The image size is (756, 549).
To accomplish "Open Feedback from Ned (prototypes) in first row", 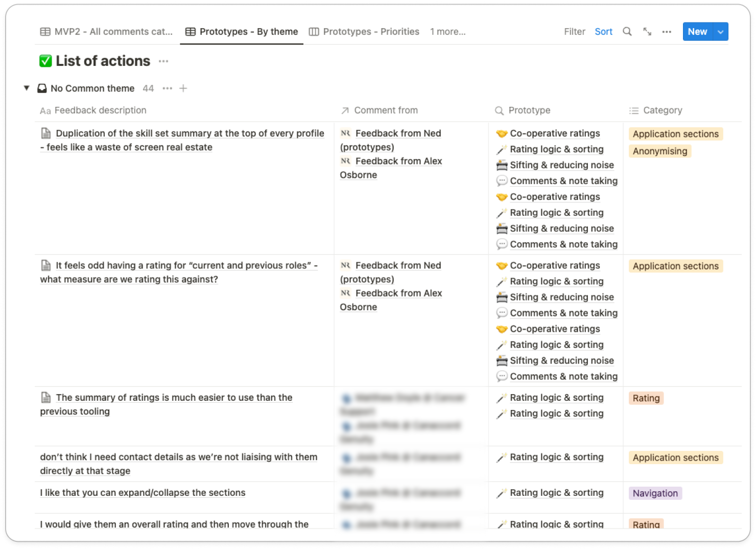I will pos(391,140).
